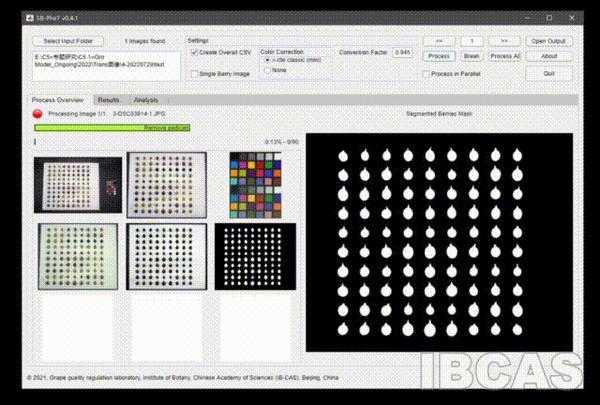Select the color checker chart thumbnail
Image resolution: width=600 pixels, height=405 pixels.
tap(256, 185)
